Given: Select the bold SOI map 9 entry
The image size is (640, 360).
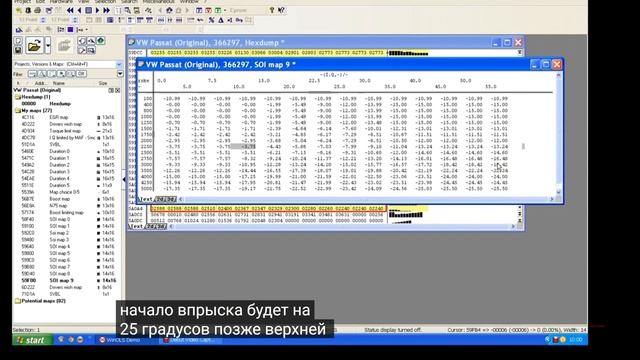Looking at the screenshot, I should click(61, 280).
